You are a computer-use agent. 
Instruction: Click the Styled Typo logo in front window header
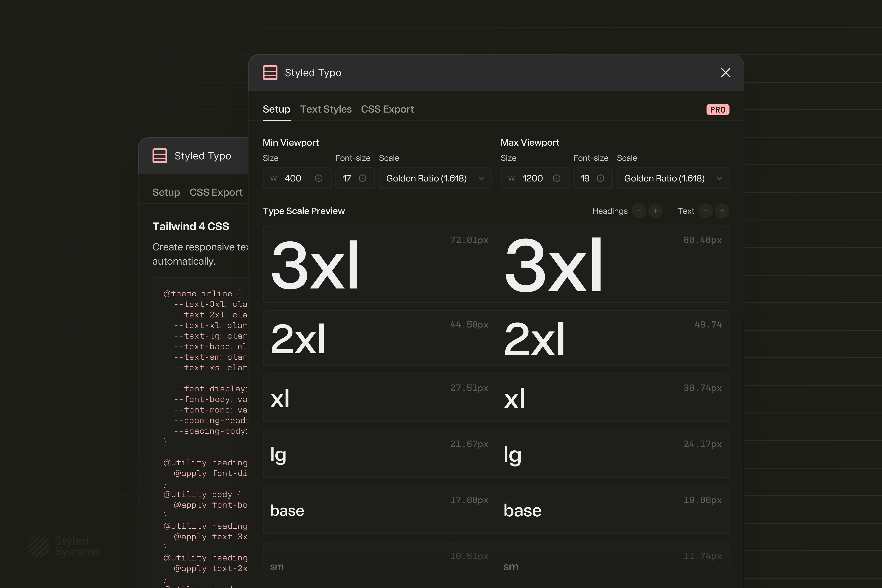[270, 73]
